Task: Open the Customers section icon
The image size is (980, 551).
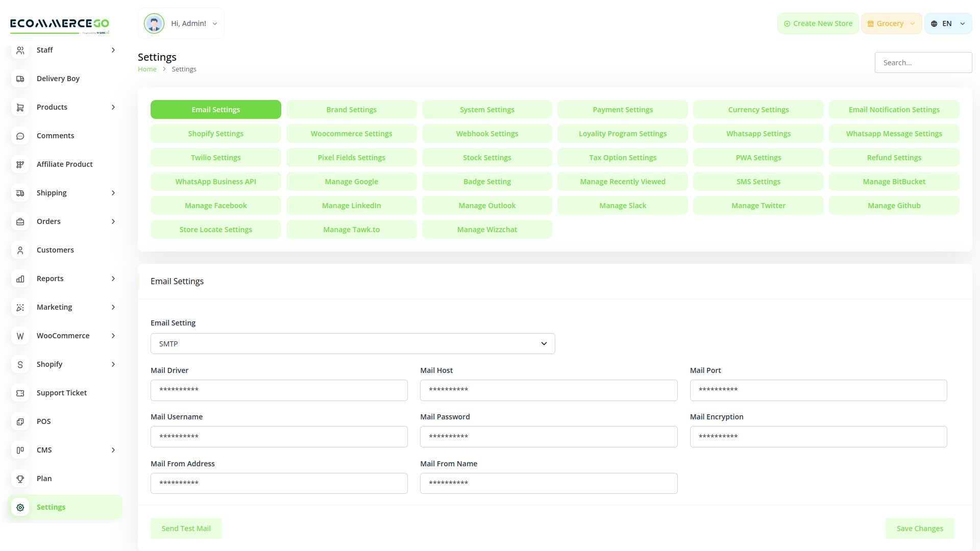Action: tap(20, 250)
